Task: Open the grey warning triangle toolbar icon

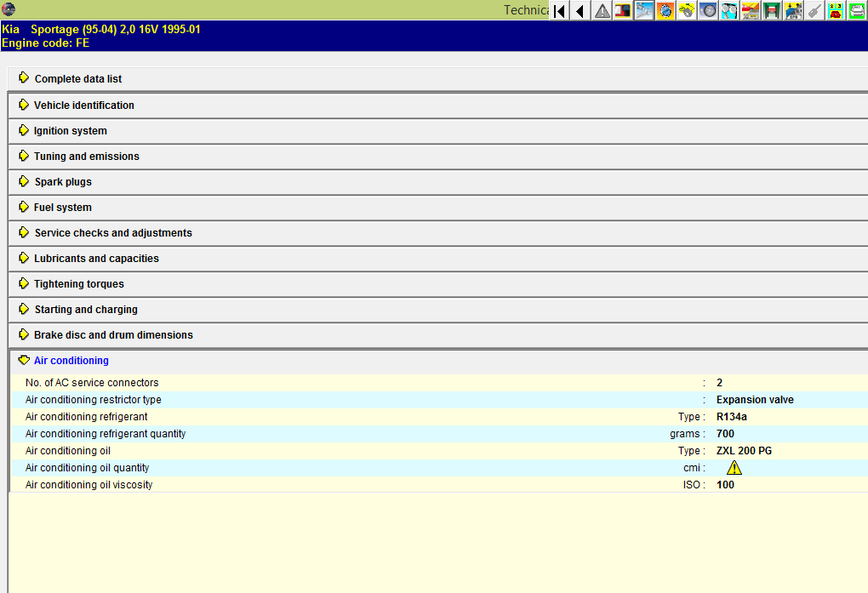Action: (602, 10)
